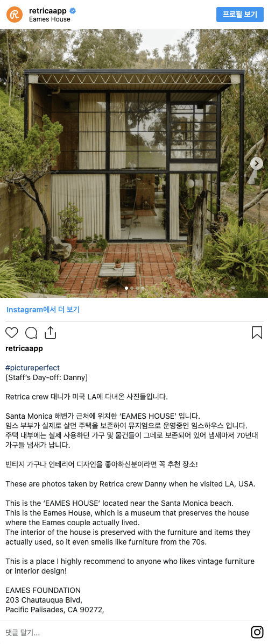Advance to next photo with right arrow
Viewport: 268px width, 644px height.
click(257, 163)
